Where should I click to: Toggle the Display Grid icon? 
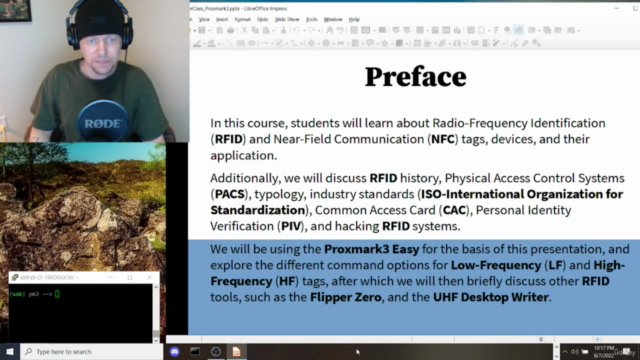click(x=354, y=30)
